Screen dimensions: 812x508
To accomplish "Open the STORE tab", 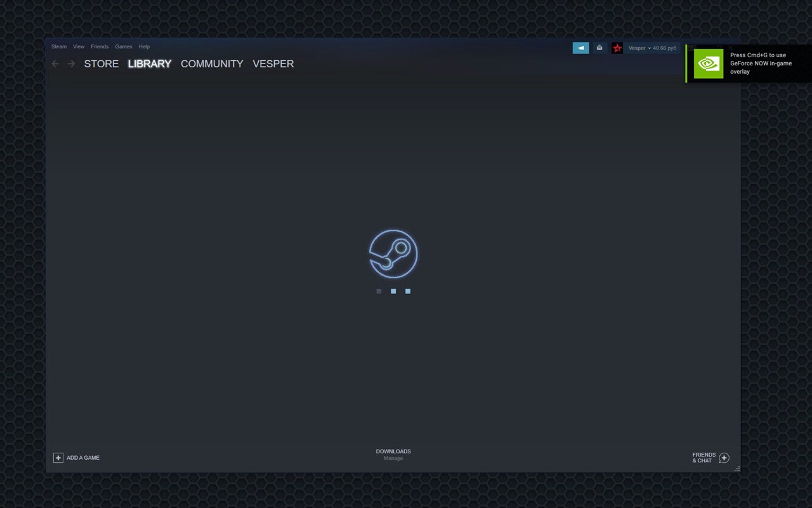I will 101,63.
